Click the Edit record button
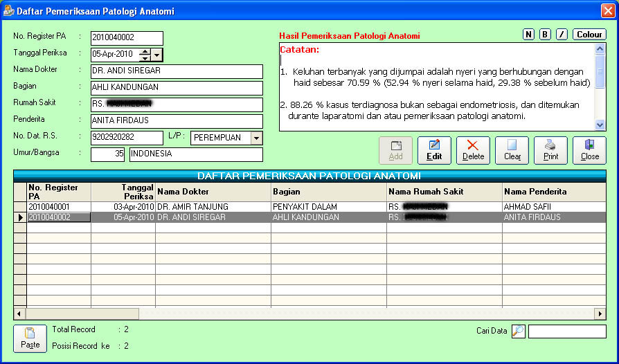The image size is (619, 364). pos(434,150)
